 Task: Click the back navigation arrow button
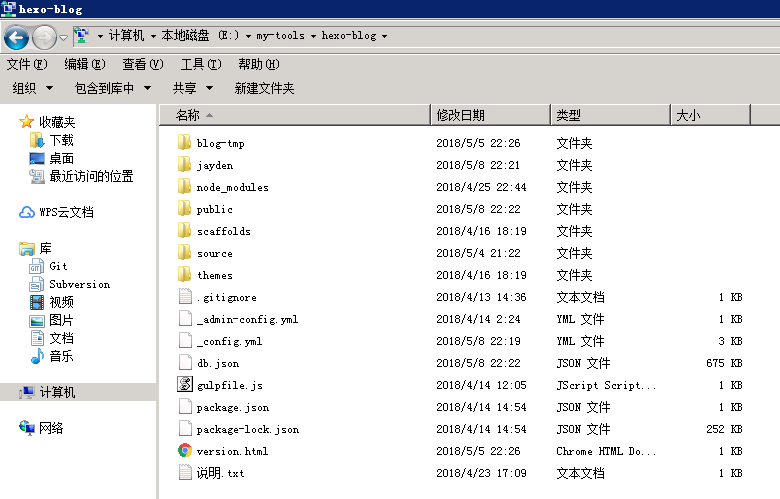click(x=16, y=37)
